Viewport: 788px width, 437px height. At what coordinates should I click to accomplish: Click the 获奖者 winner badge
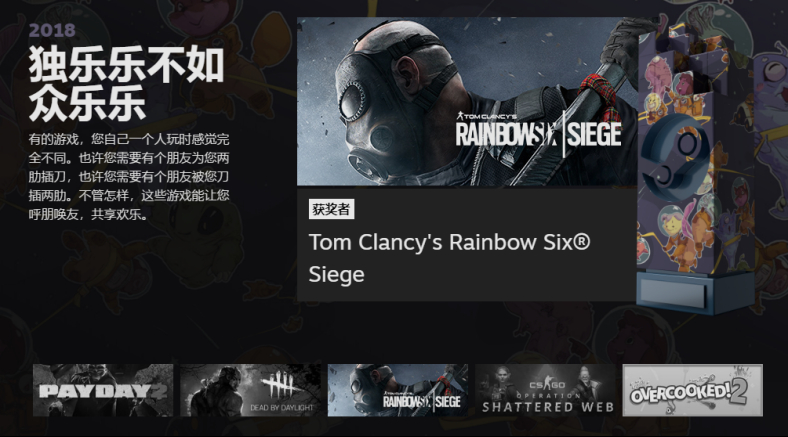pyautogui.click(x=331, y=209)
